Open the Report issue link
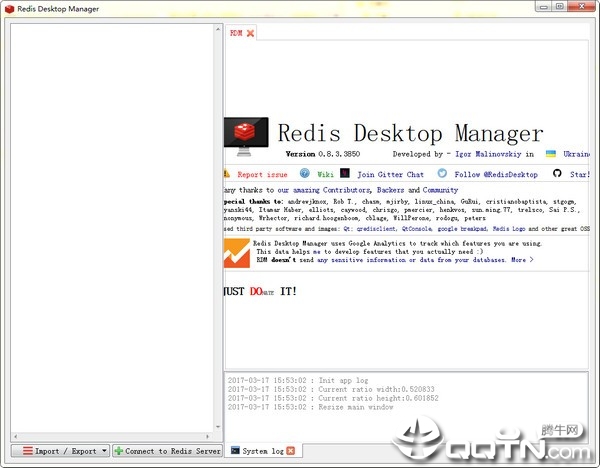Screen dimensions: 600x468 click(262, 174)
